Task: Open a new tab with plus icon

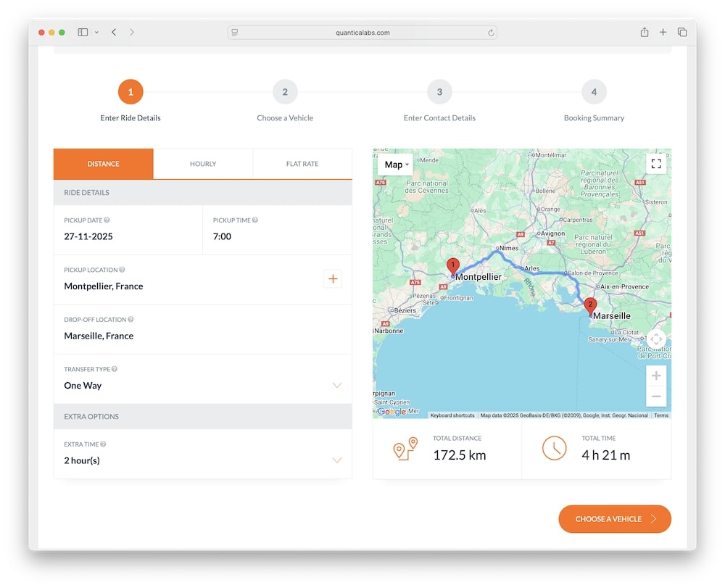Action: 663,32
